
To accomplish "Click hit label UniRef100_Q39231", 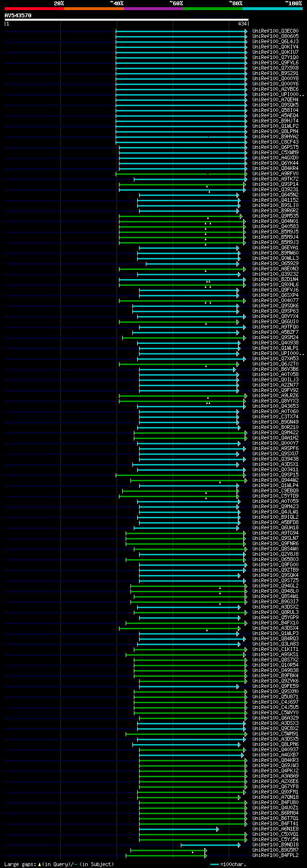I will [275, 190].
